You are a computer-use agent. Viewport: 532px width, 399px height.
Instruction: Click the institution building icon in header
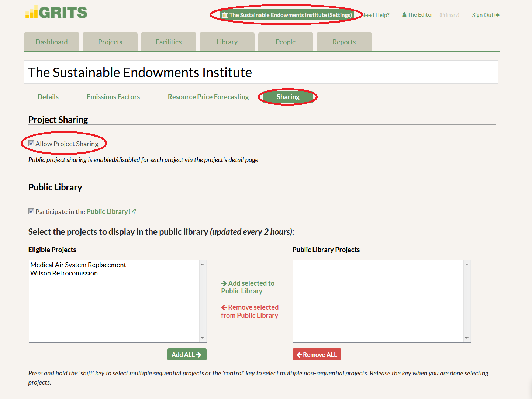point(225,15)
